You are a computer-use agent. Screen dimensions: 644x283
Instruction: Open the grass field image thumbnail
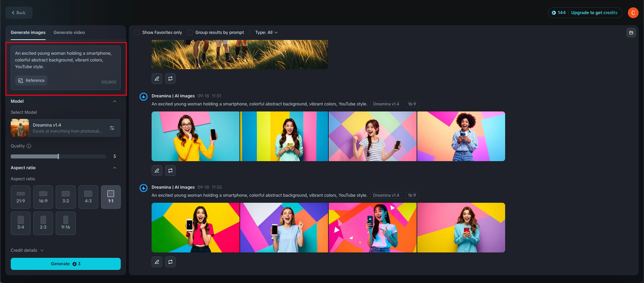coord(240,54)
